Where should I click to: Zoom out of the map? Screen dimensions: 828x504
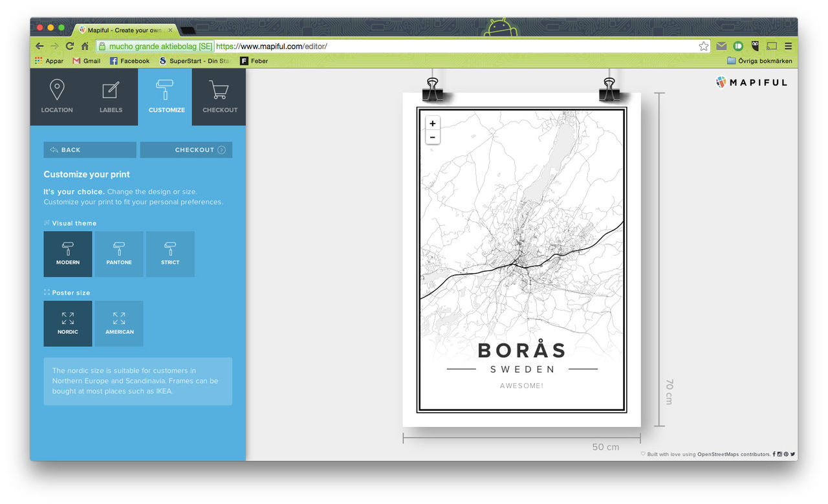433,137
